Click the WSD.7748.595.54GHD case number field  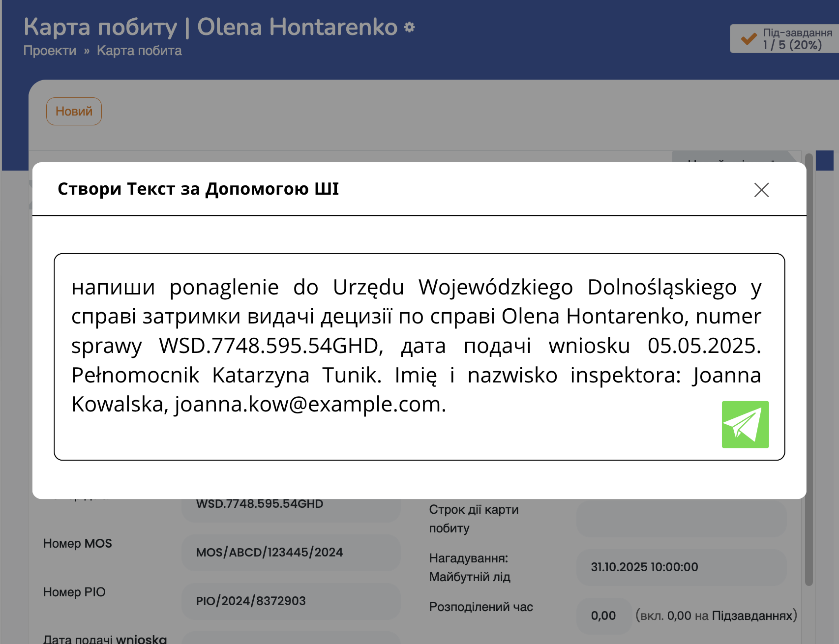(x=290, y=506)
